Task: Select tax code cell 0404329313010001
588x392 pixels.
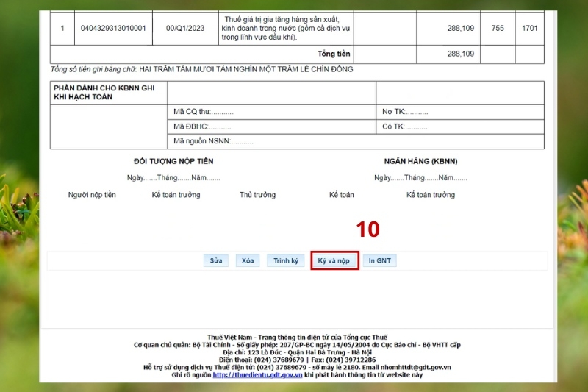Action: [x=113, y=28]
